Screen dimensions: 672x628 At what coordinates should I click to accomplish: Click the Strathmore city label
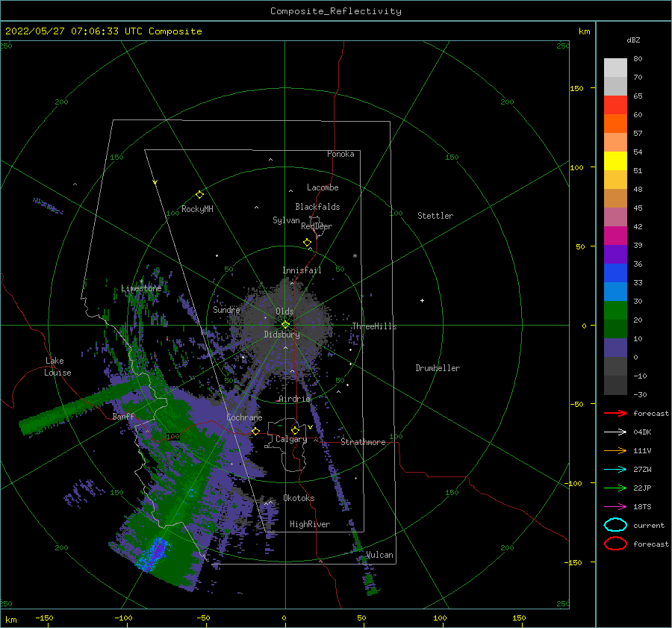(363, 442)
